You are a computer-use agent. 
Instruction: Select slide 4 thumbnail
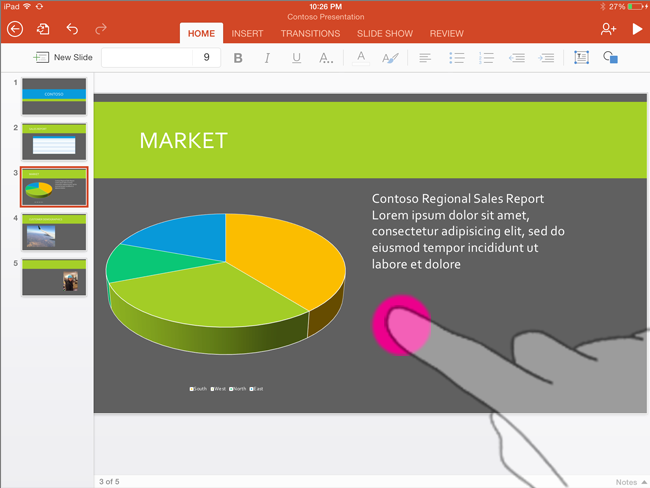(x=54, y=231)
